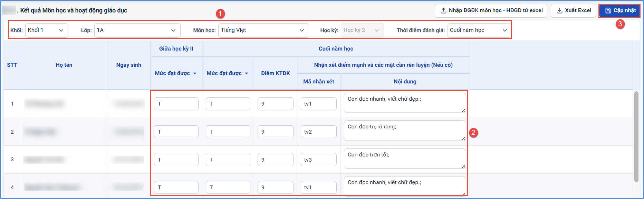Click the Cập nhật save button

(620, 10)
